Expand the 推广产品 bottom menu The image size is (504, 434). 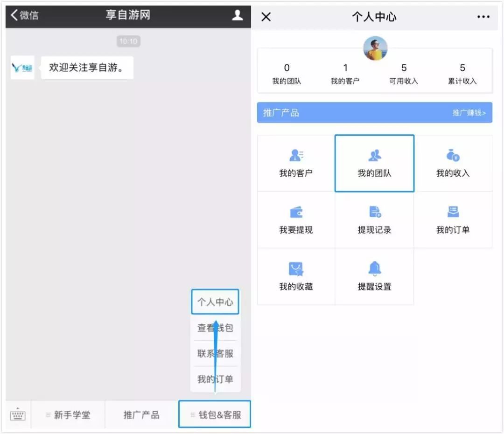(x=142, y=414)
